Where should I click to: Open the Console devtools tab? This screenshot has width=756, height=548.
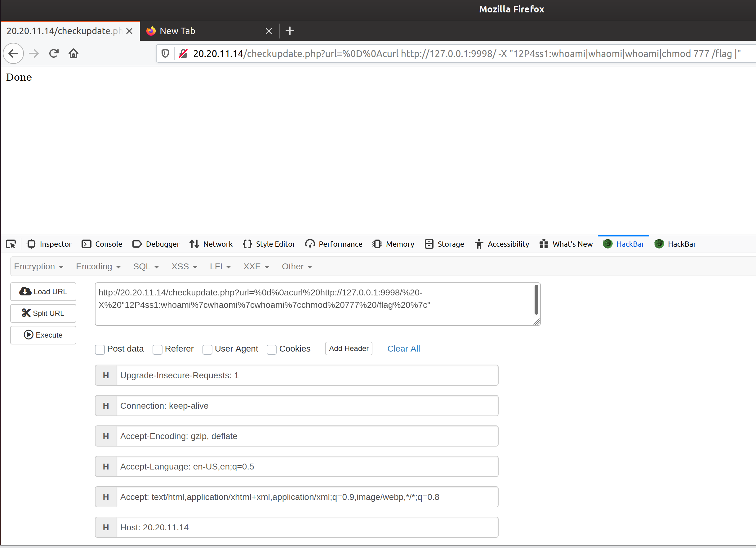click(x=102, y=244)
